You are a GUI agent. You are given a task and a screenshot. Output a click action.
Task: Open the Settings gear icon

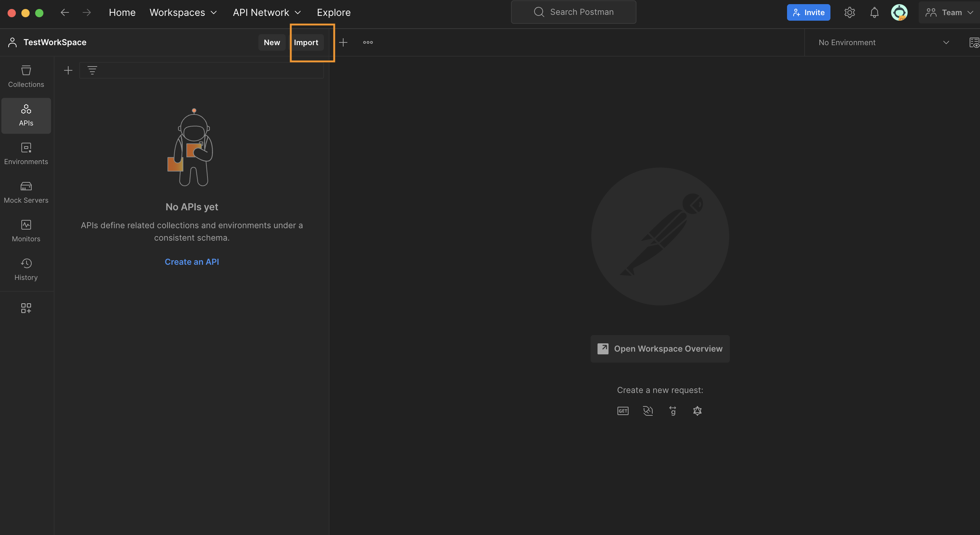coord(849,12)
